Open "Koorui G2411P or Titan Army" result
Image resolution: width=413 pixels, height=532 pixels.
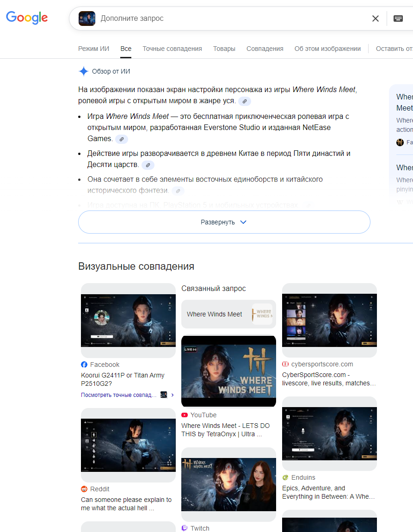click(123, 379)
